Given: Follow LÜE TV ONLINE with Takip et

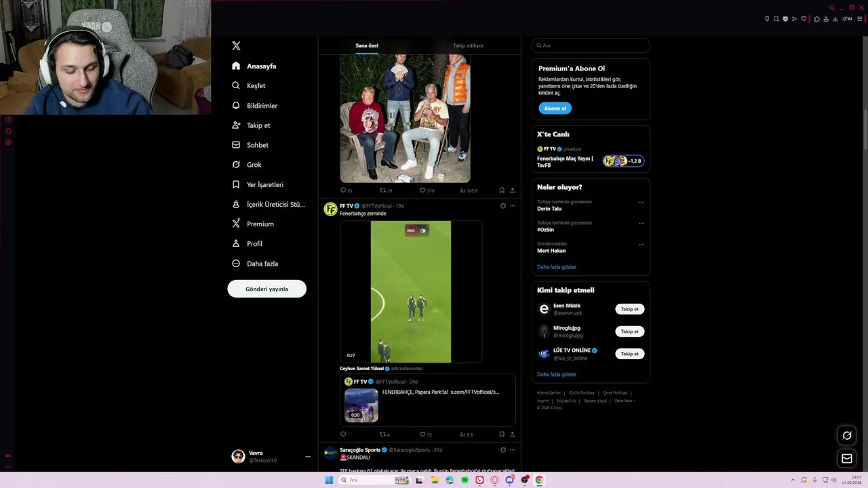Looking at the screenshot, I should click(629, 354).
